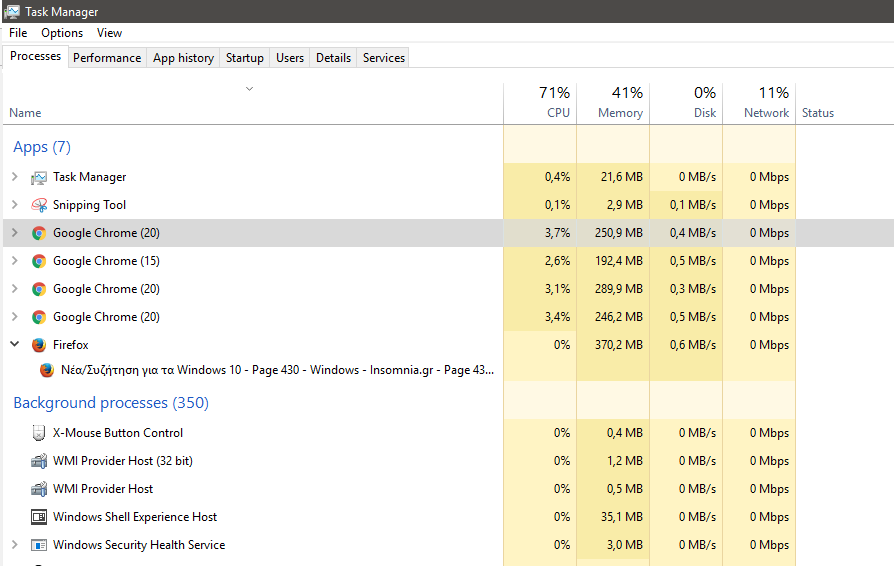The height and width of the screenshot is (566, 894).
Task: Click the Task Manager process row icon
Action: (39, 178)
